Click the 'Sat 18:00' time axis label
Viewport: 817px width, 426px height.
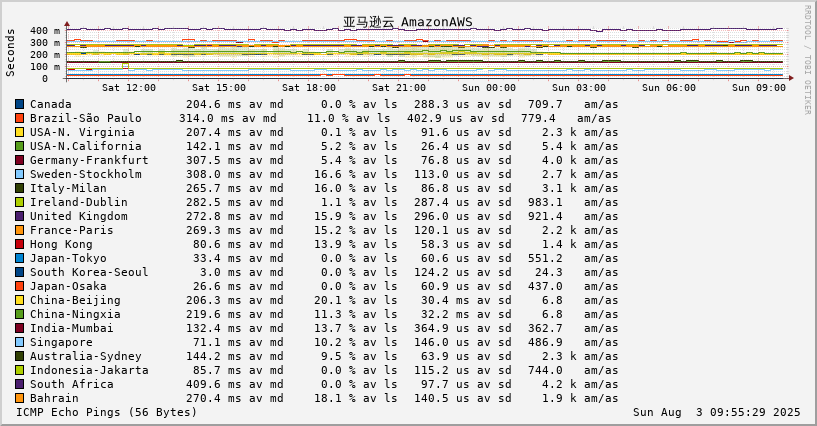pyautogui.click(x=309, y=87)
